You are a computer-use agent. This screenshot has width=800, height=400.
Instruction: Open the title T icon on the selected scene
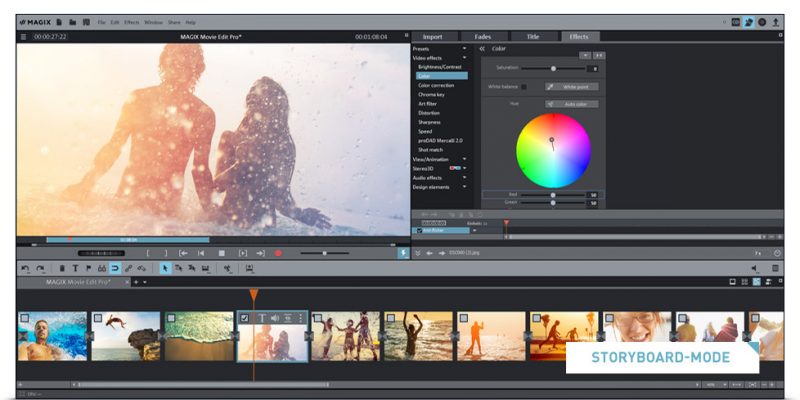coord(262,318)
